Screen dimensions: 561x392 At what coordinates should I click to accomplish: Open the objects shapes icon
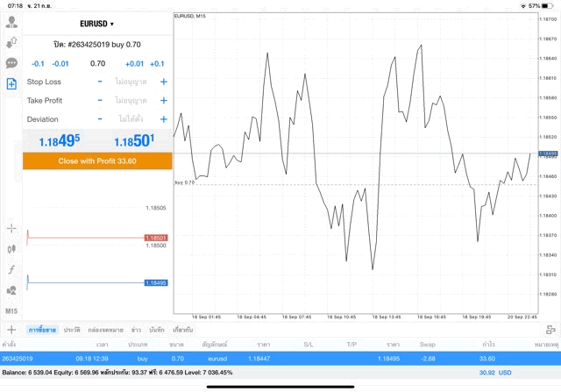coord(11,290)
